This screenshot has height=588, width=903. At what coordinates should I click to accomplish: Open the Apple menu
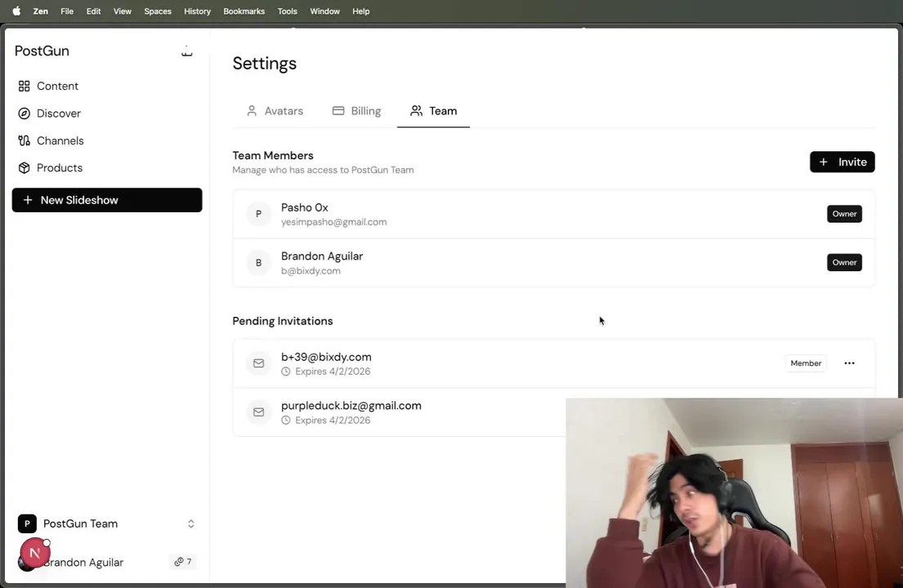pos(16,11)
